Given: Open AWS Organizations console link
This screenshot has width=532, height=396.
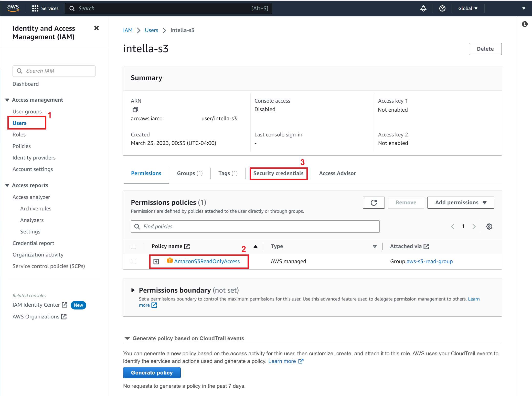Looking at the screenshot, I should [x=39, y=317].
